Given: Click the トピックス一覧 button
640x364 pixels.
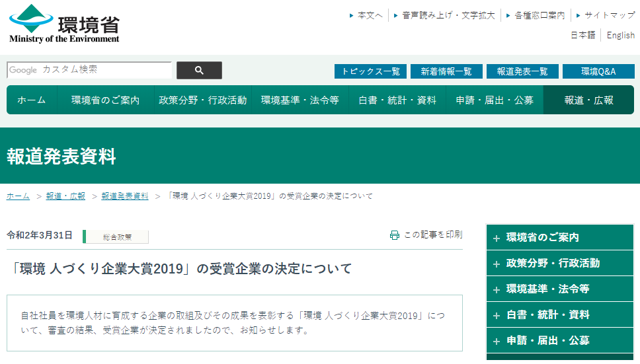Looking at the screenshot, I should point(371,71).
